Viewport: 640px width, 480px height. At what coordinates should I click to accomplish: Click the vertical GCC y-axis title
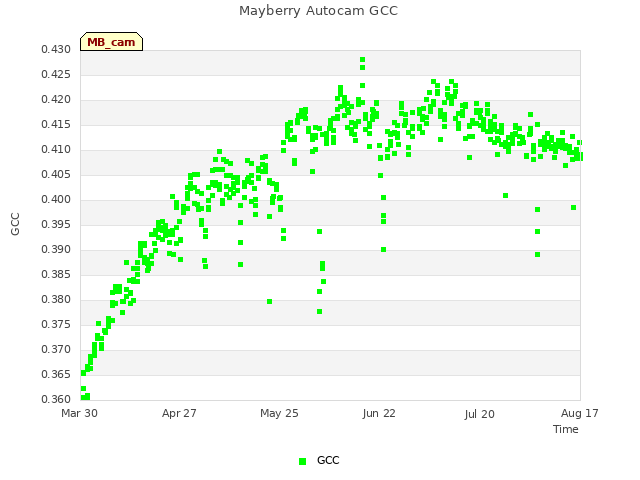tap(15, 224)
